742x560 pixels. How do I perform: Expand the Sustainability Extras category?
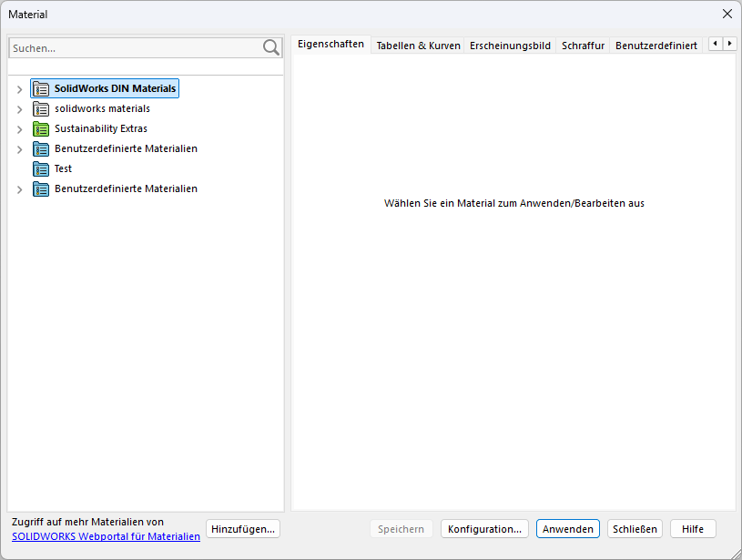click(19, 128)
